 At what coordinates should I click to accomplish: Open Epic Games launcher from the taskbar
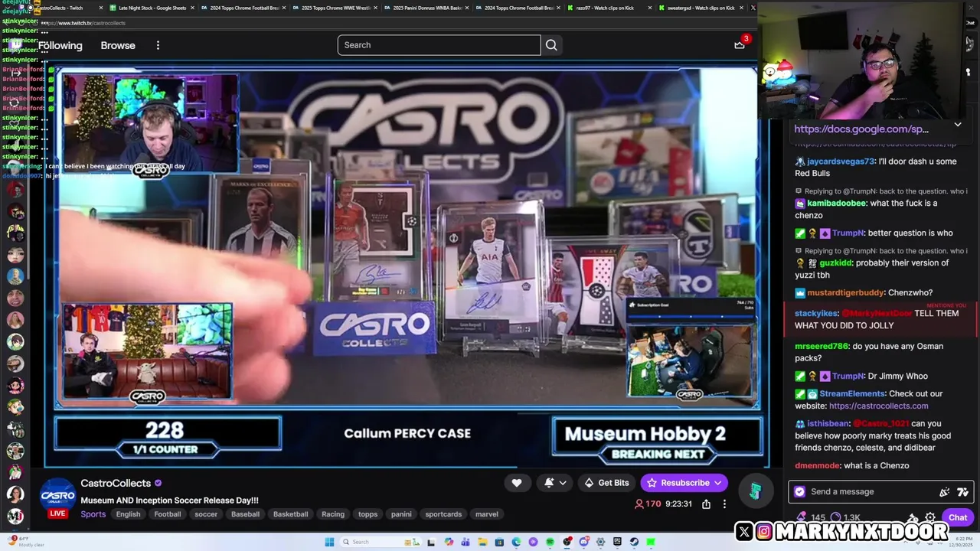pyautogui.click(x=618, y=542)
